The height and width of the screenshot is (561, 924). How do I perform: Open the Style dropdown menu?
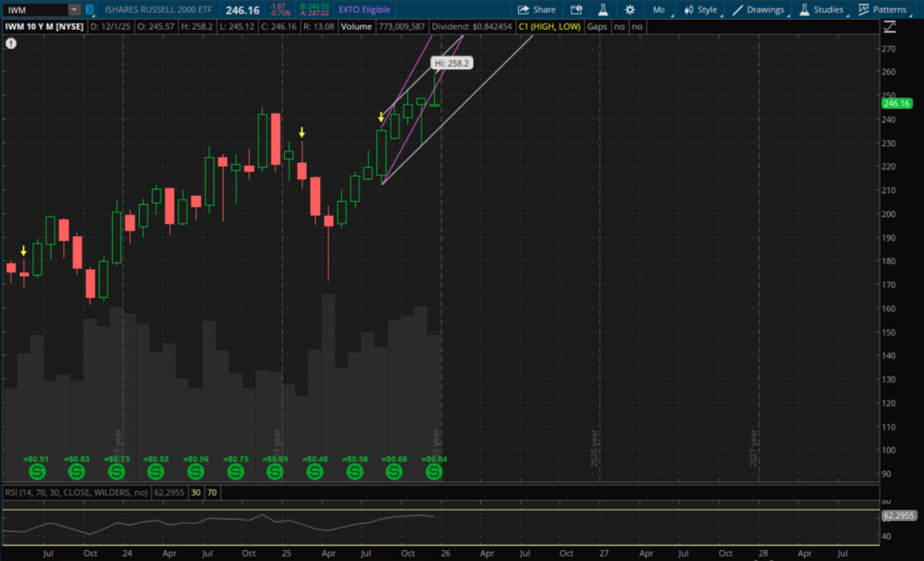[x=702, y=9]
